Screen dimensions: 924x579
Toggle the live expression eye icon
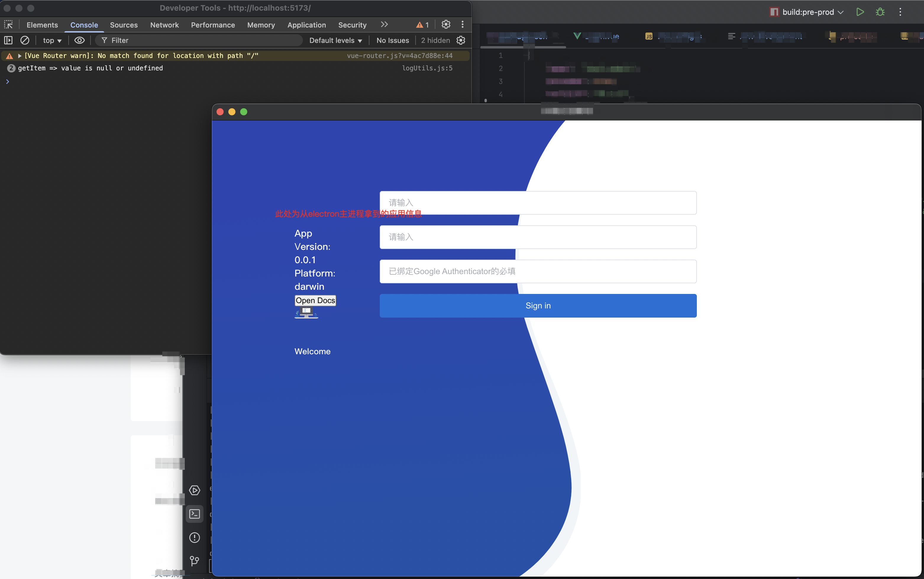[x=79, y=40]
